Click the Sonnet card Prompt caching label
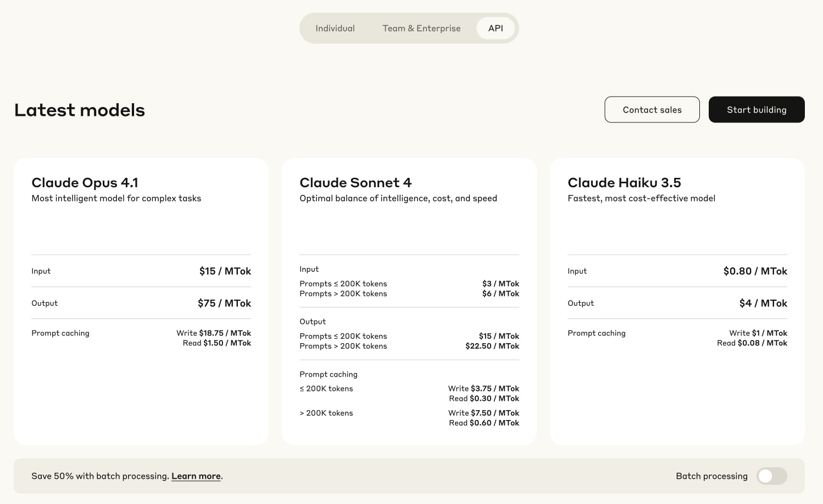Image resolution: width=823 pixels, height=504 pixels. pos(329,374)
